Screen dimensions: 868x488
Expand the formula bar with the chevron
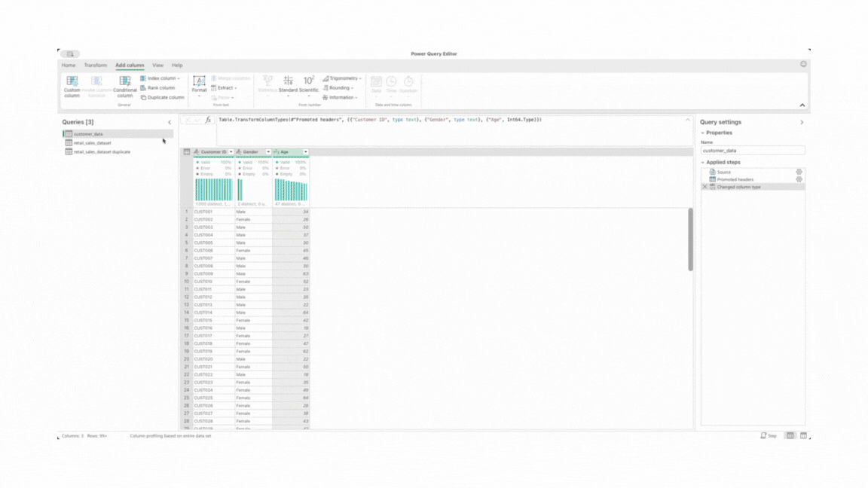pos(687,120)
